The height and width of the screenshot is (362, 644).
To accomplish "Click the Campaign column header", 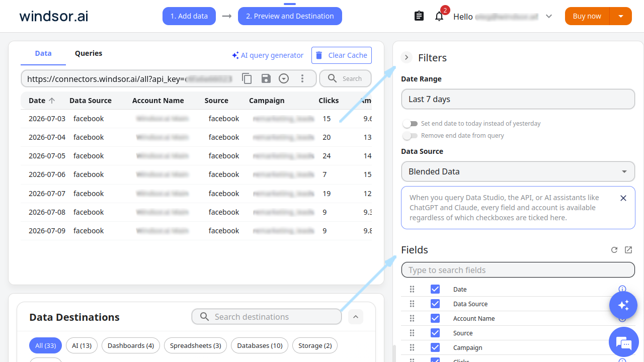I will 267,101.
